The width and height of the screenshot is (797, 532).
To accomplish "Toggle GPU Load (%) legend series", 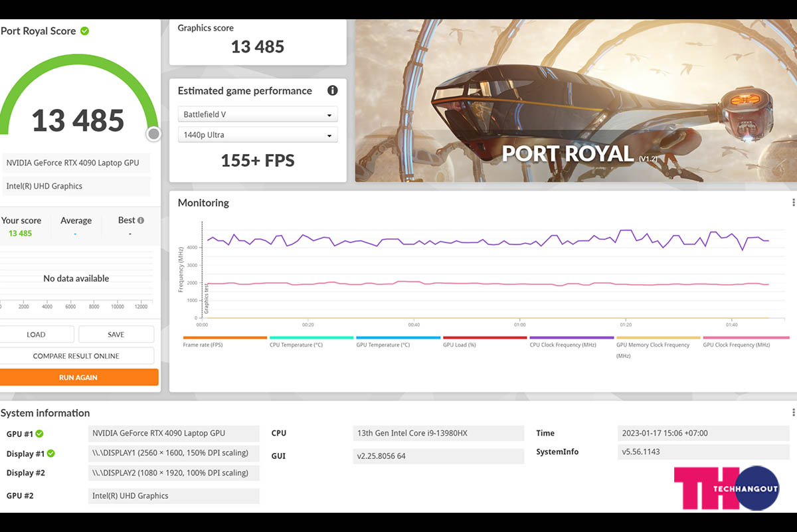I will point(485,342).
